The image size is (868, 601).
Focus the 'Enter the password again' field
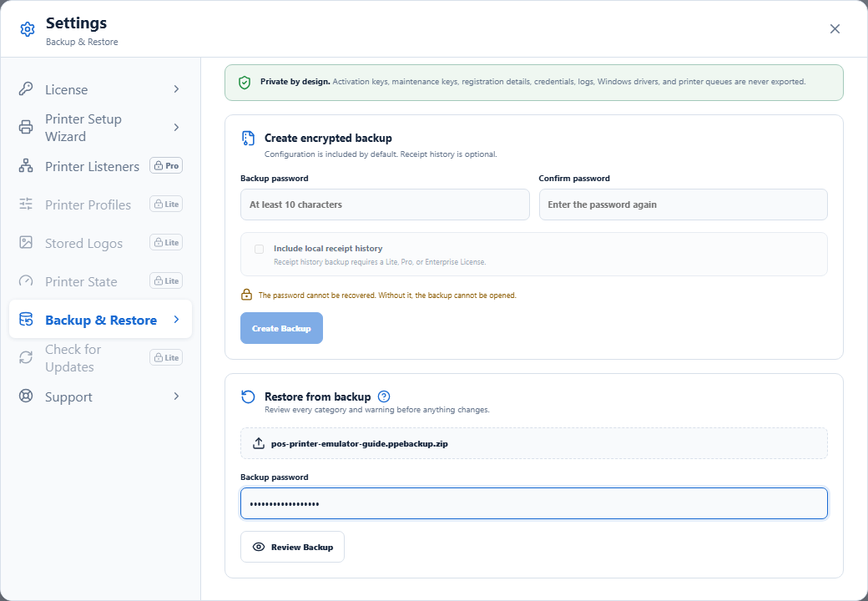pyautogui.click(x=683, y=205)
